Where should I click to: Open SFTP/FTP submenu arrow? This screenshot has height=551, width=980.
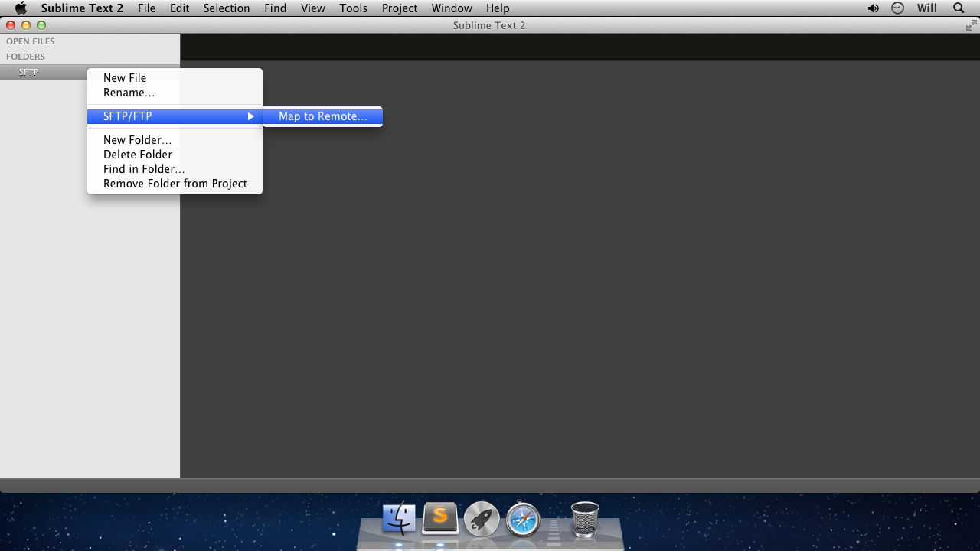[250, 116]
